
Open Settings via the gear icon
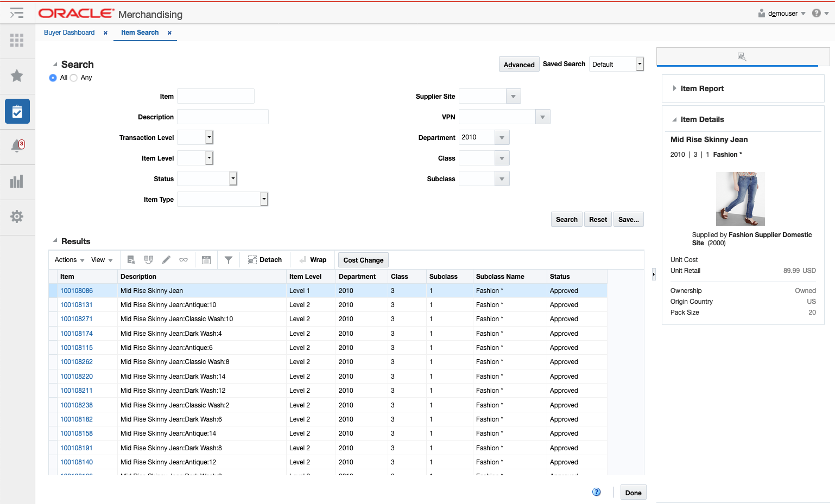pos(17,217)
